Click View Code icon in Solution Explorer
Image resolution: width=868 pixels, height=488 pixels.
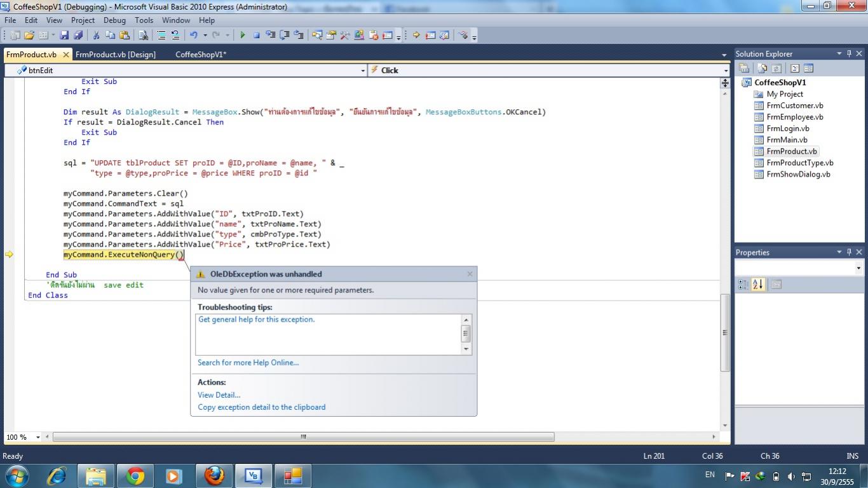[x=795, y=69]
